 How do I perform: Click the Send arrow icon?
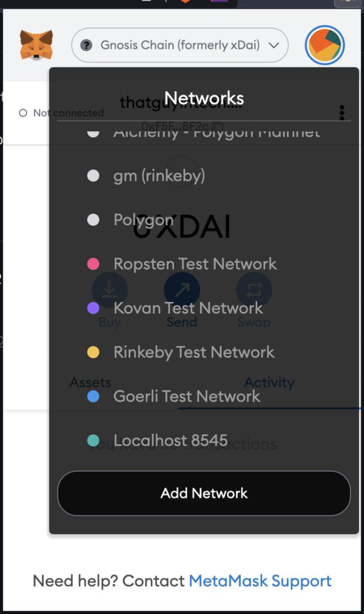pos(182,290)
